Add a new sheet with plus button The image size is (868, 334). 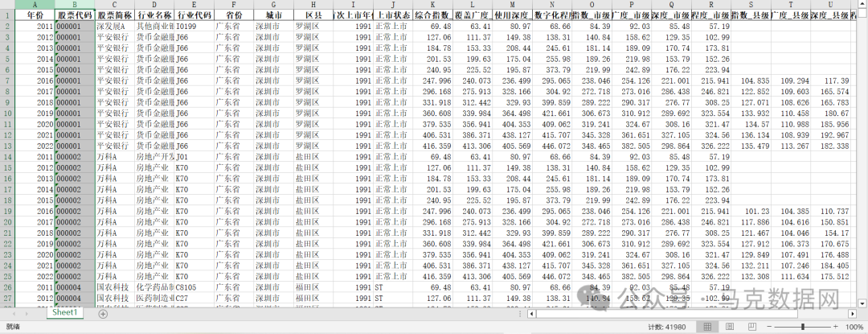(103, 314)
